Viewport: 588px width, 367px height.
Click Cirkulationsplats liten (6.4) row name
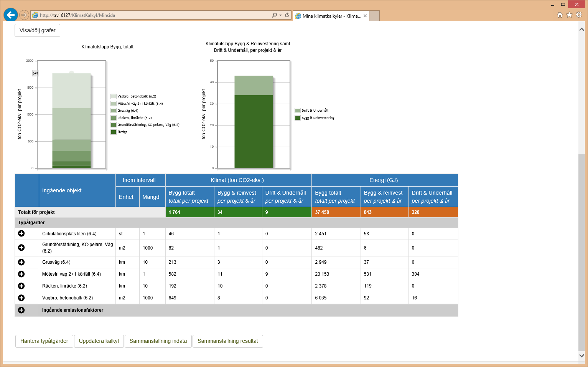pyautogui.click(x=69, y=233)
